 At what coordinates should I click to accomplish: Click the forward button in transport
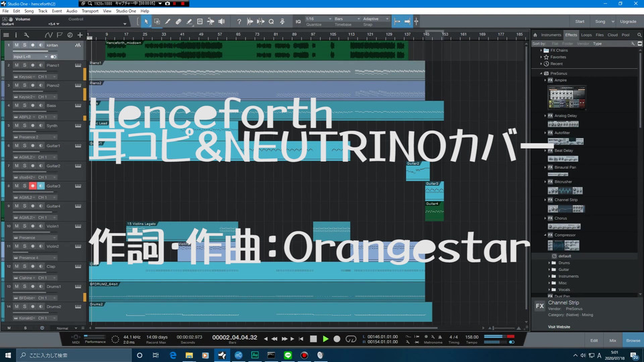[284, 339]
